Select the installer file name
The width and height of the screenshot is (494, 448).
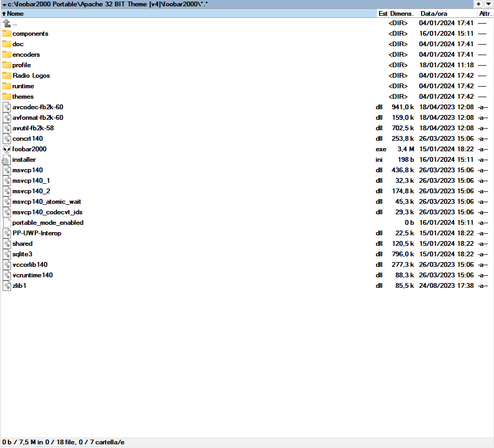click(x=24, y=160)
